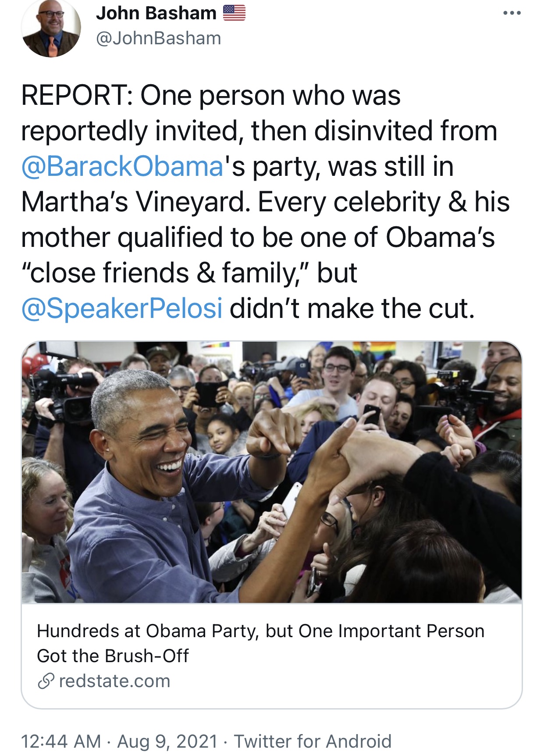
Task: Click the US flag emoji beside the name
Action: pos(234,13)
